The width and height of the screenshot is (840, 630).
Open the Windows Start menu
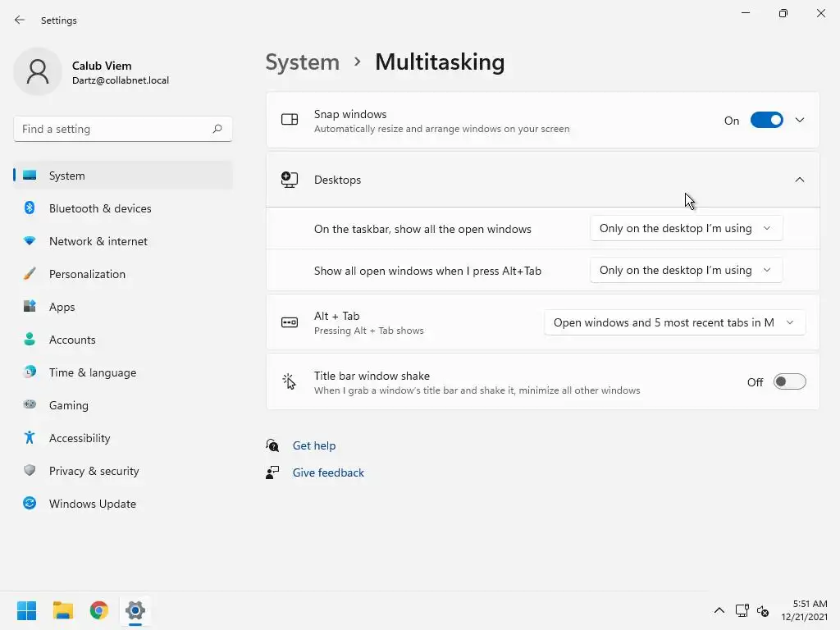coord(27,610)
